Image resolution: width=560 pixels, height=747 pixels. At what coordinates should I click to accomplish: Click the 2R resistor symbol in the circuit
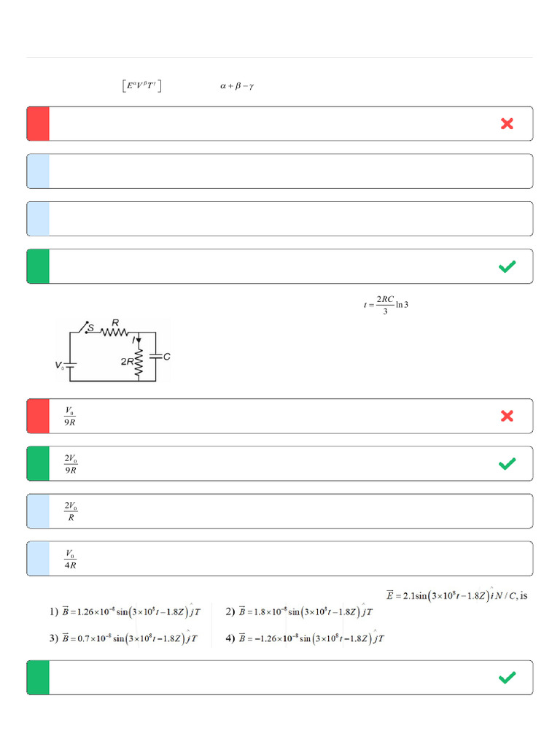pos(137,361)
